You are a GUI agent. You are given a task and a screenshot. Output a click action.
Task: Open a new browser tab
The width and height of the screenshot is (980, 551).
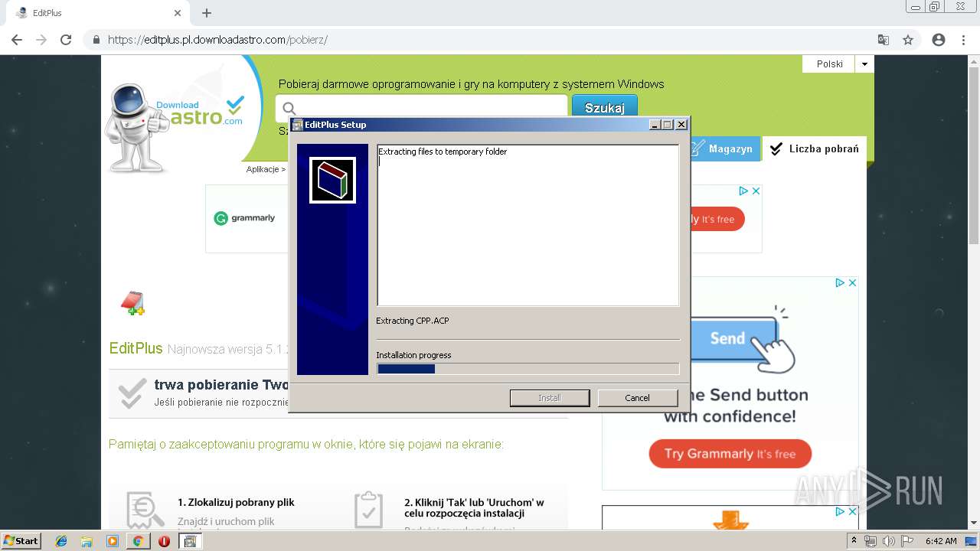point(207,13)
